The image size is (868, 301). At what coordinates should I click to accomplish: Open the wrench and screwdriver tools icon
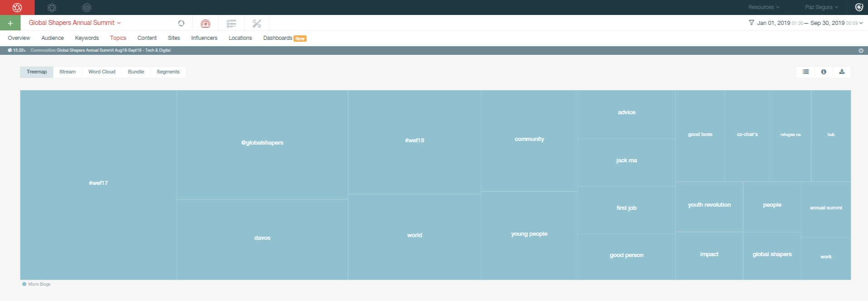(x=256, y=23)
